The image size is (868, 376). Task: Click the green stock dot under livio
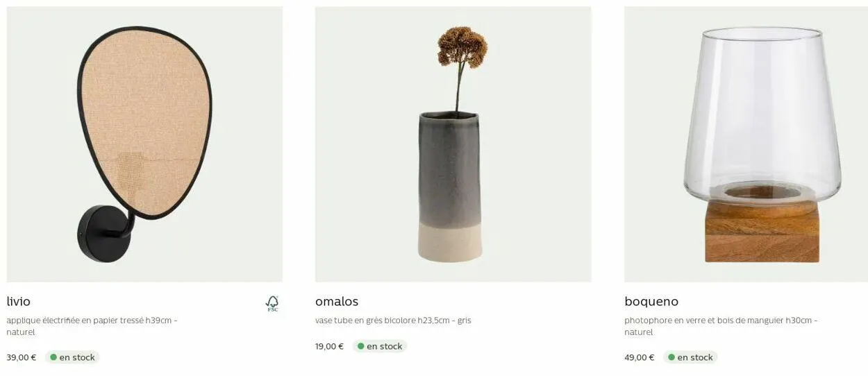[x=53, y=357]
